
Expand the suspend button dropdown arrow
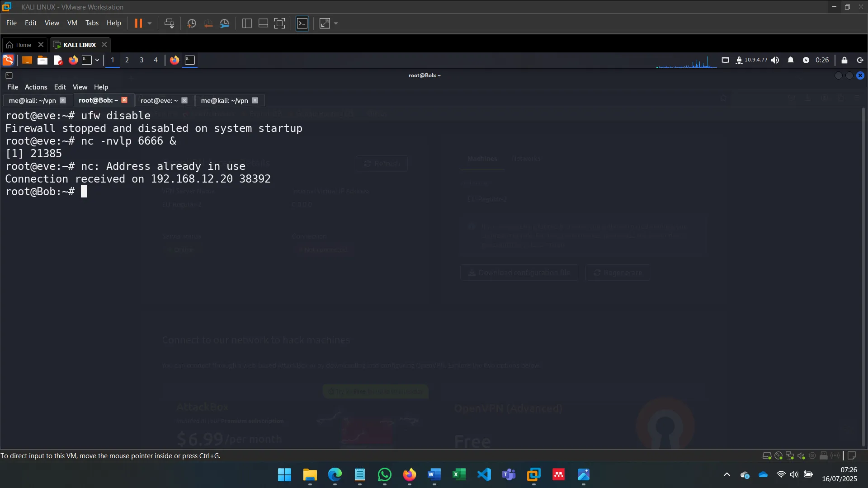[x=149, y=23]
